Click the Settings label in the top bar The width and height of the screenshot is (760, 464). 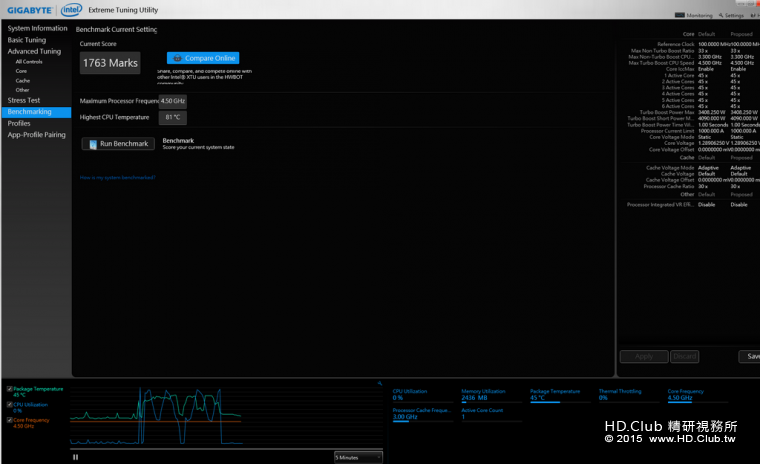point(734,16)
